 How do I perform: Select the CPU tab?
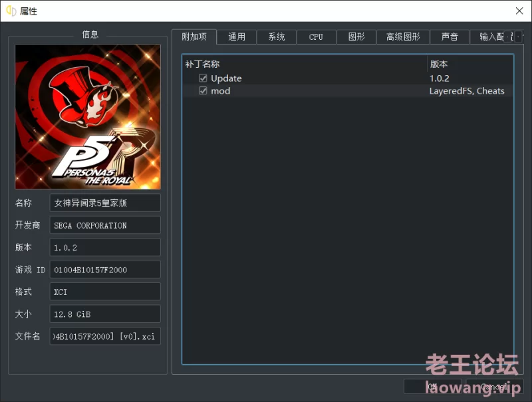click(x=316, y=37)
